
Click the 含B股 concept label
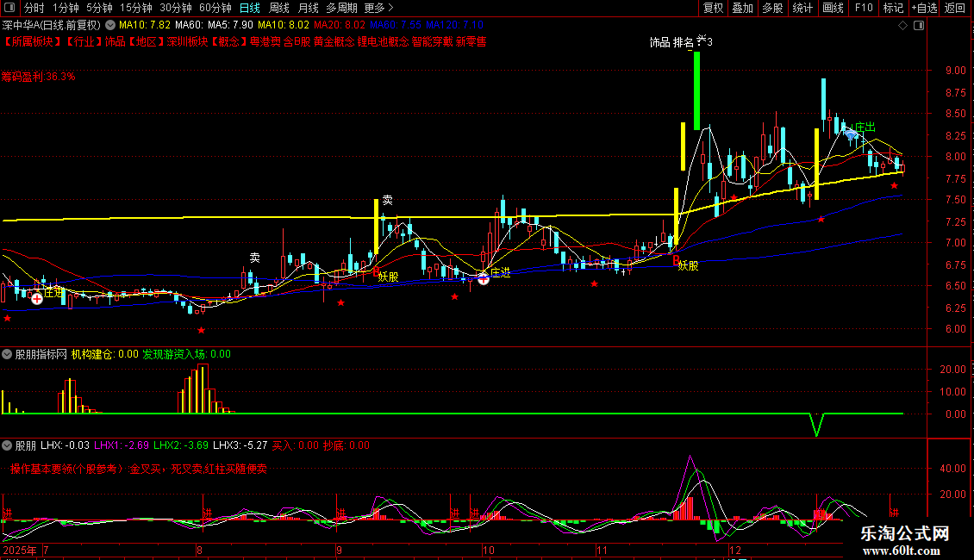(x=297, y=41)
